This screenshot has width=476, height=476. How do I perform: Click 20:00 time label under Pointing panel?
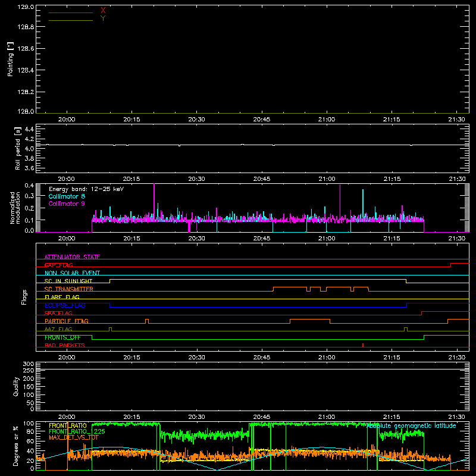coord(67,120)
